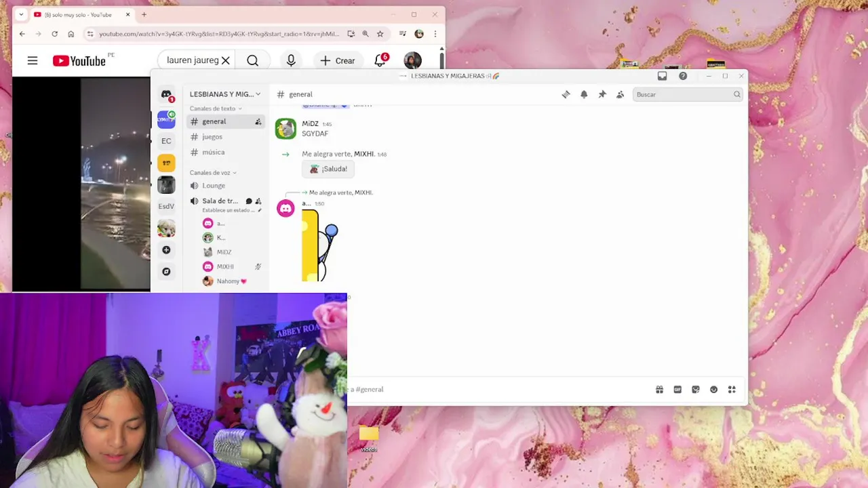Open the Discord help icon
This screenshot has height=488, width=868.
point(683,76)
